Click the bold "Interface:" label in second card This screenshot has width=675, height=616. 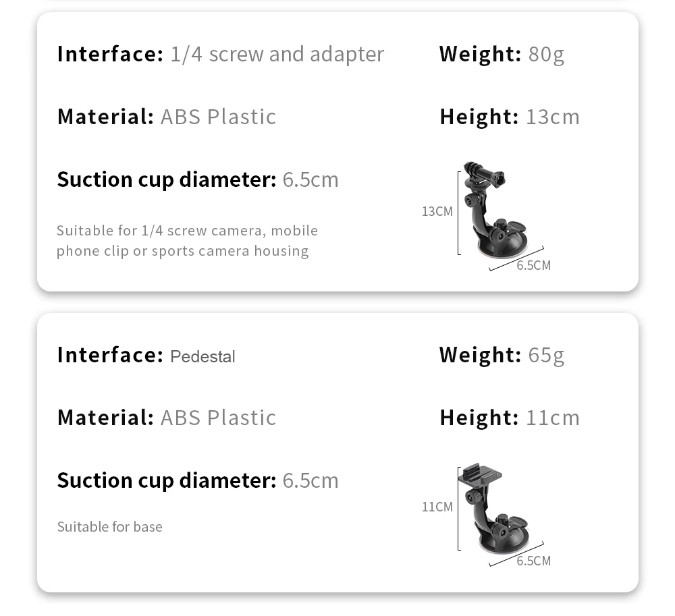pos(110,355)
